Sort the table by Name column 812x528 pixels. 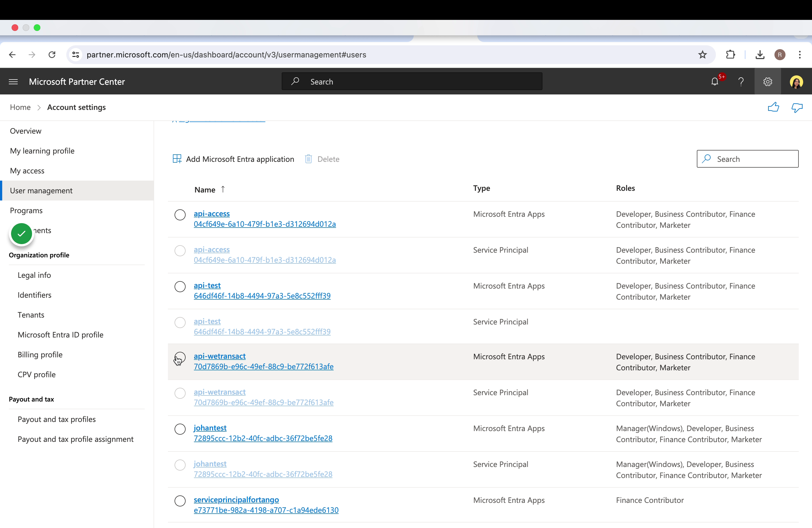[x=209, y=190]
